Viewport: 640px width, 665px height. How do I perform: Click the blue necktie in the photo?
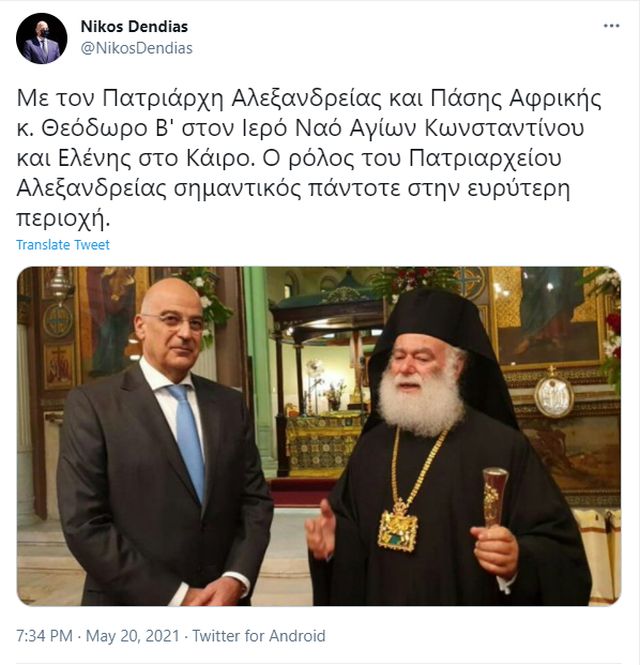click(x=188, y=441)
